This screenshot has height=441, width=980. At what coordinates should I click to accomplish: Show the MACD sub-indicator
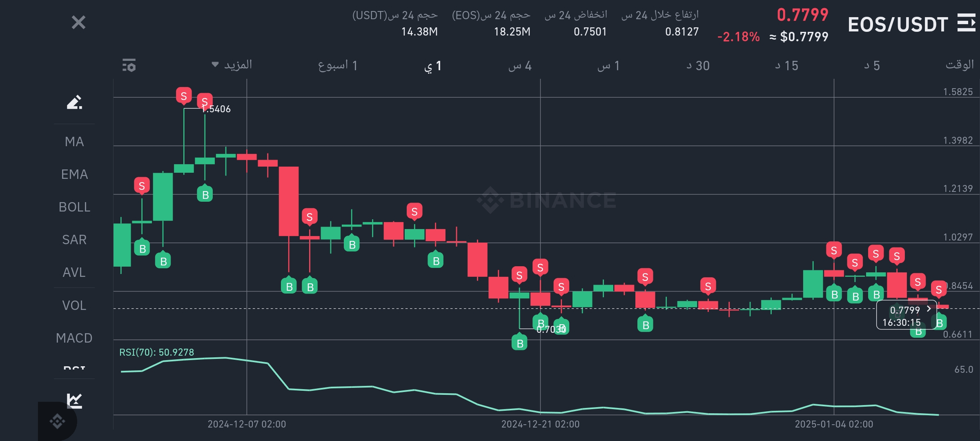tap(74, 338)
